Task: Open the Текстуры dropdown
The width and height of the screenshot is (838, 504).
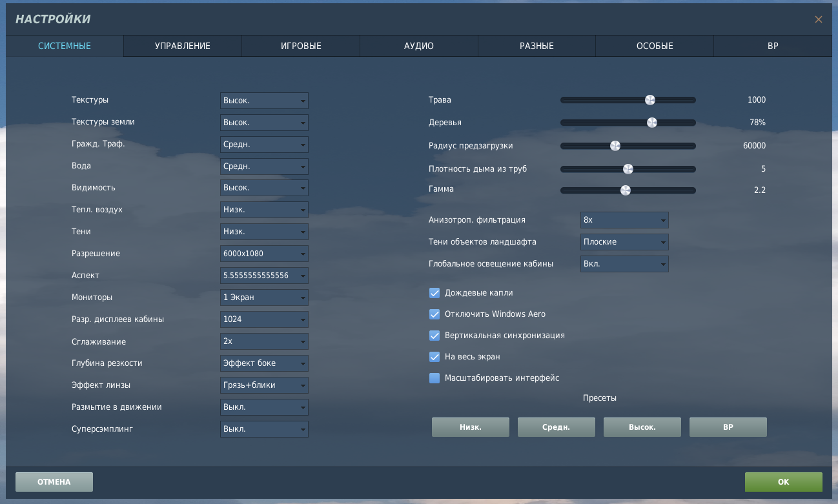Action: (264, 101)
